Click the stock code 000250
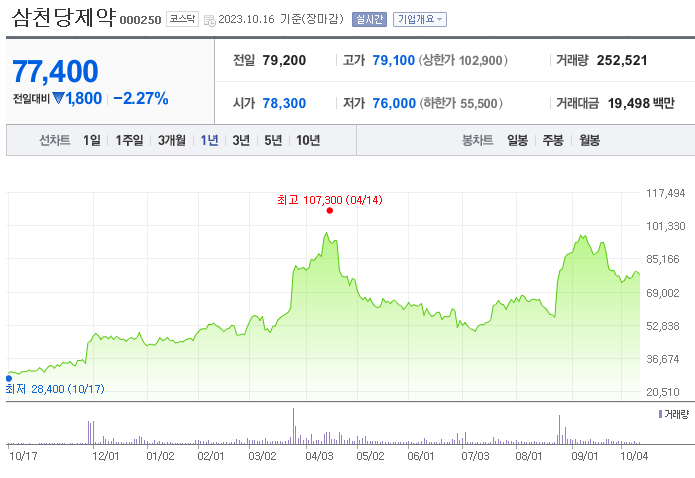 pyautogui.click(x=140, y=20)
